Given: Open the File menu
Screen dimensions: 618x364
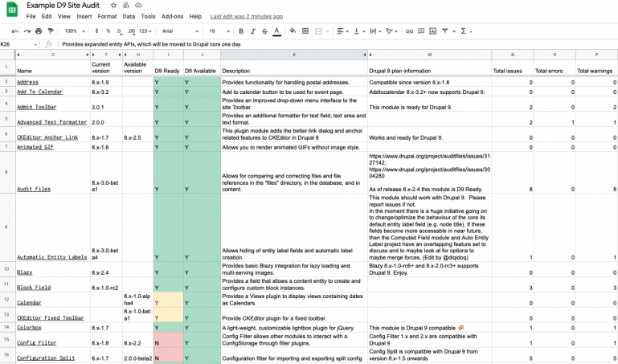Looking at the screenshot, I should click(31, 17).
